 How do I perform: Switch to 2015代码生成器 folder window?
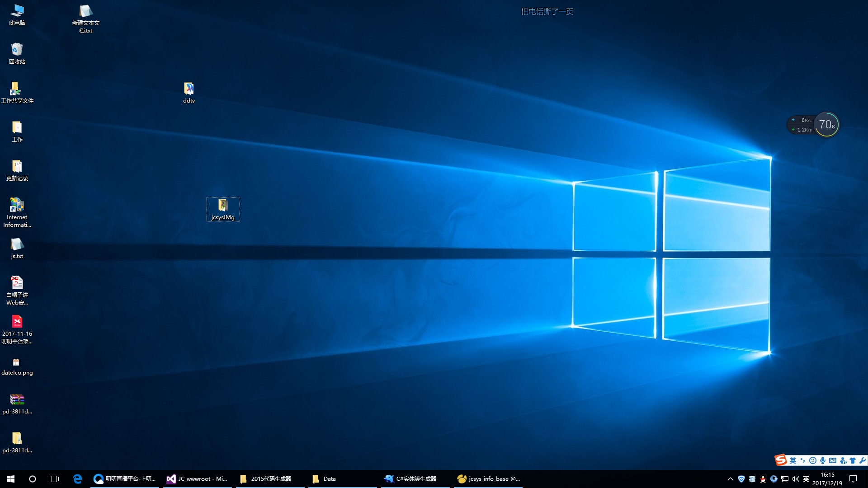[270, 479]
